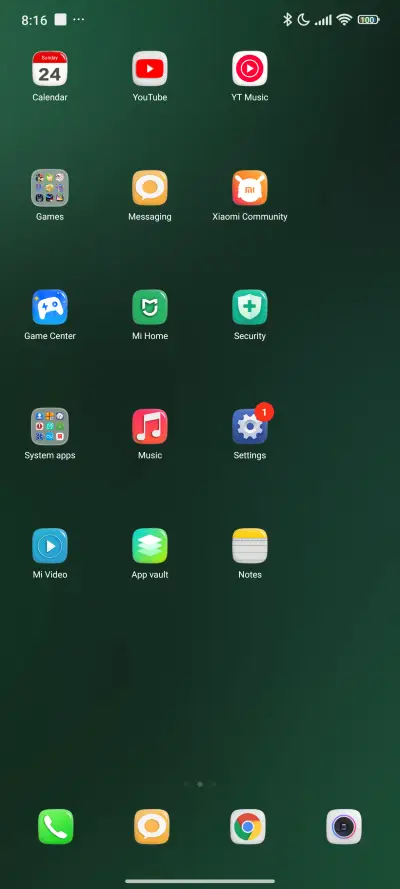Tap the Do Not Disturb moon icon
400x889 pixels.
(x=304, y=20)
